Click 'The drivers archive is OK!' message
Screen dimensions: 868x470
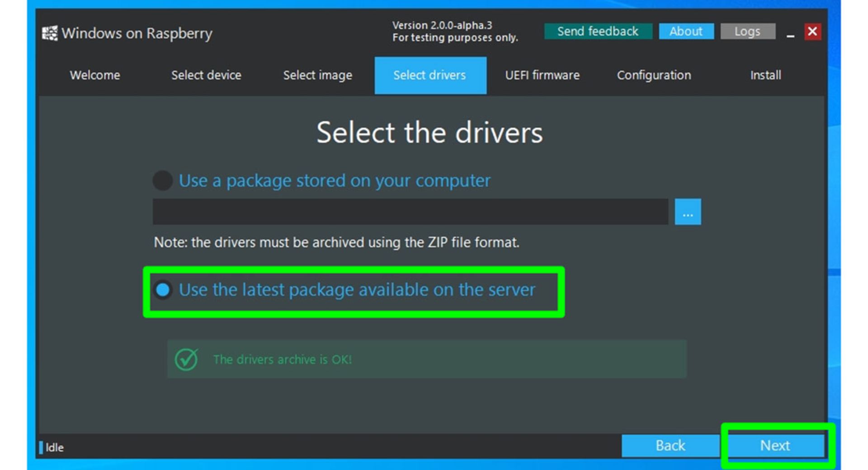(x=283, y=359)
